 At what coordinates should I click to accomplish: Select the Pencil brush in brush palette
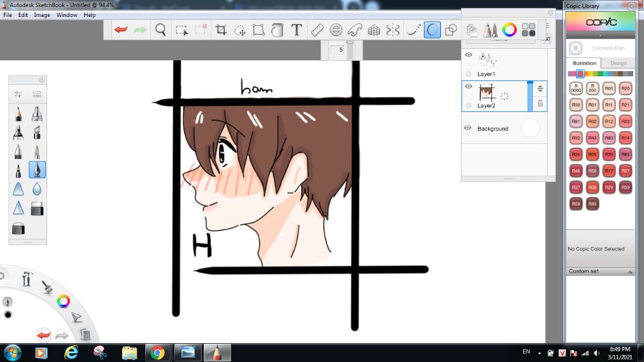[18, 114]
